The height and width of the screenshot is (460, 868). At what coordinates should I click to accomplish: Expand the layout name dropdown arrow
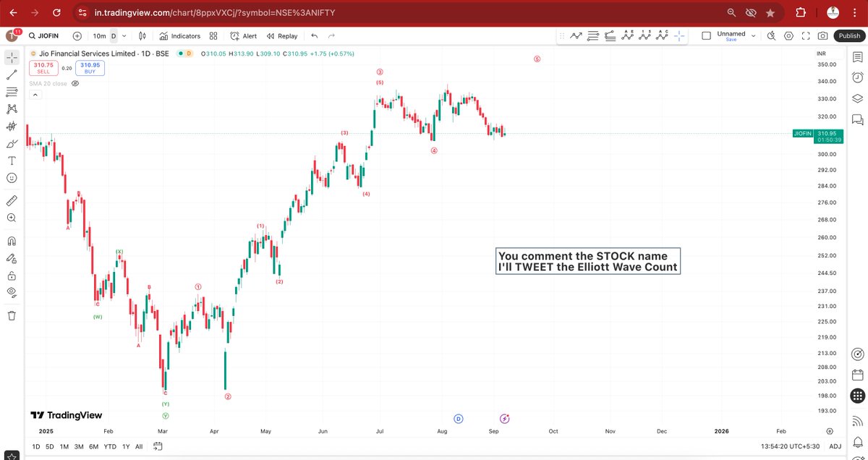click(x=753, y=35)
